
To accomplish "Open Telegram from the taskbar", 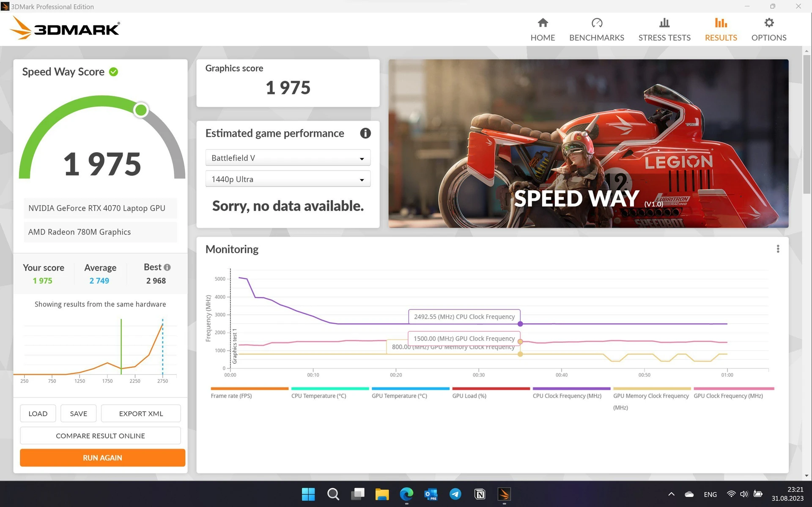I will tap(455, 494).
